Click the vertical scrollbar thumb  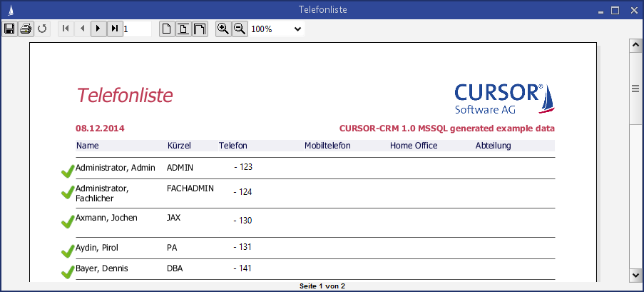[x=635, y=89]
